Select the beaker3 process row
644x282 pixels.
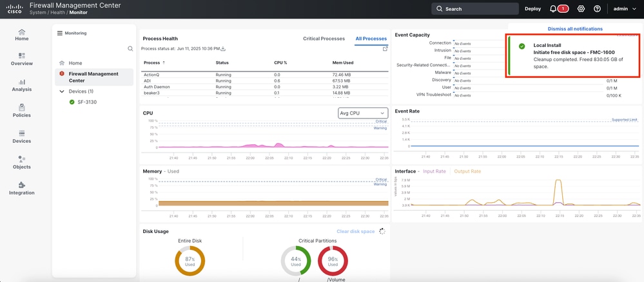point(266,93)
